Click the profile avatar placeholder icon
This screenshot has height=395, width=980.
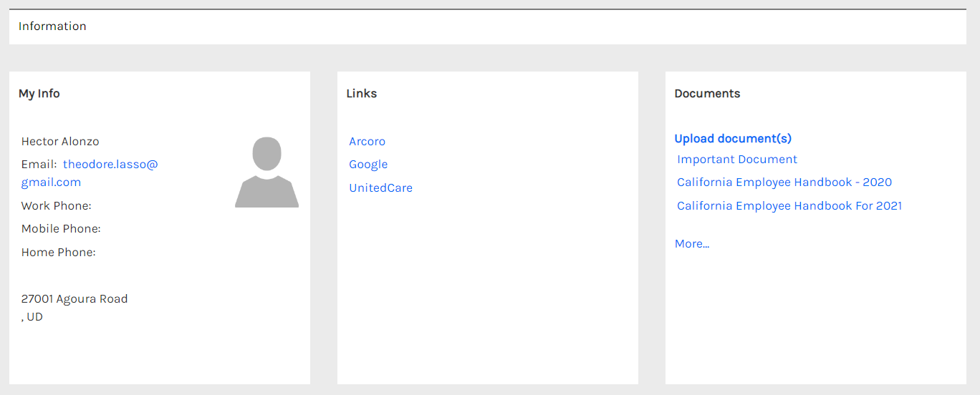click(x=266, y=172)
